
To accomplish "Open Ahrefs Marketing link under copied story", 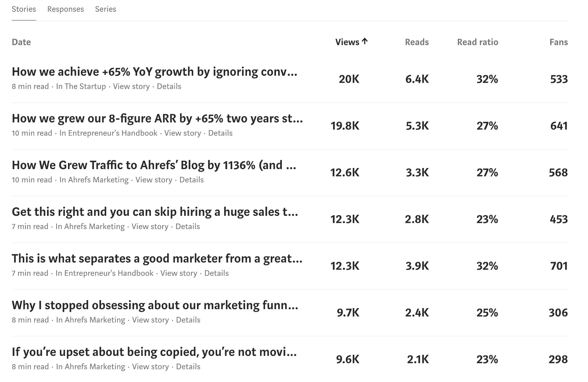I will 94,367.
